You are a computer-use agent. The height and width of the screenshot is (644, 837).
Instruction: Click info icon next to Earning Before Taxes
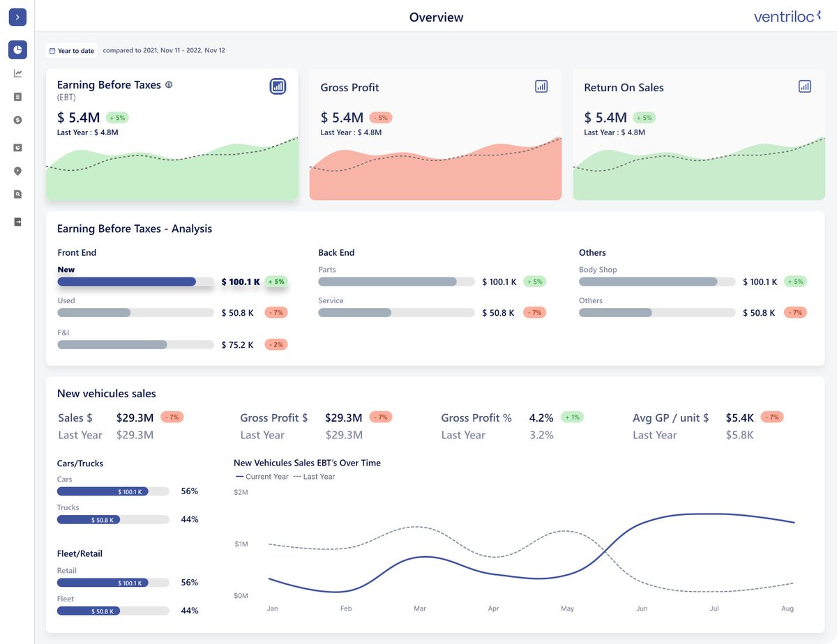169,85
